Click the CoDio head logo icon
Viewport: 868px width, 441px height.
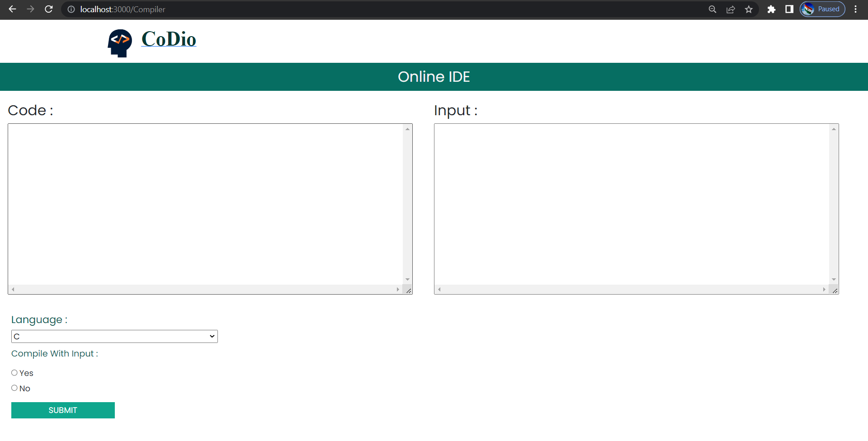120,43
